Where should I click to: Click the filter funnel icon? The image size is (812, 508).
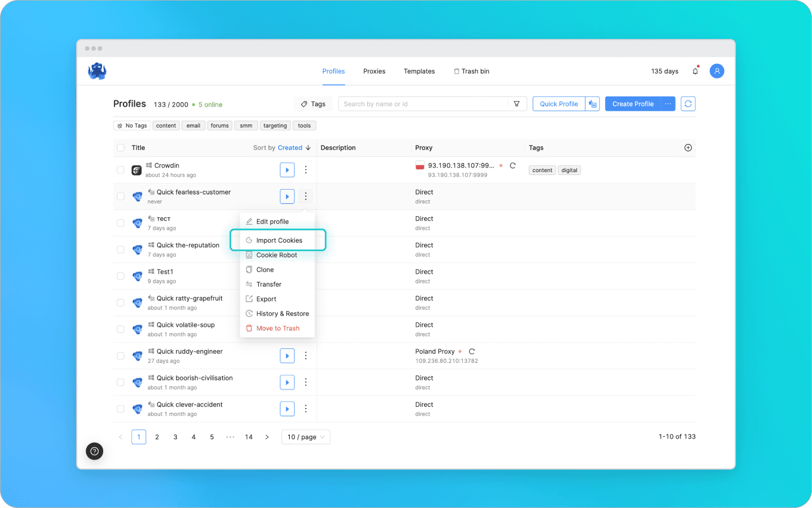tap(517, 104)
